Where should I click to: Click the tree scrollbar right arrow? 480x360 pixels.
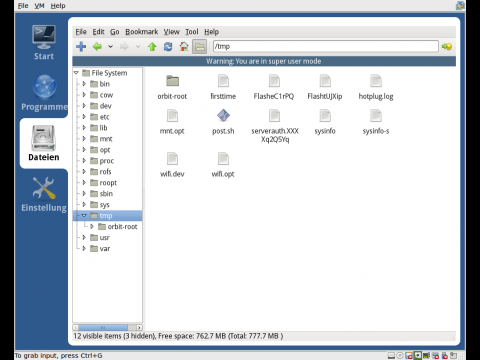pos(139,328)
